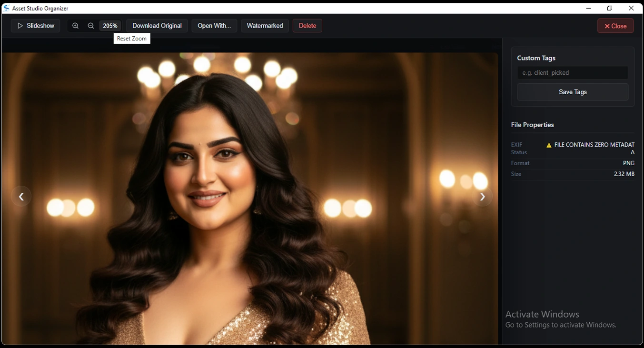Reset zoom via the 205% button
The image size is (644, 348).
tap(110, 26)
